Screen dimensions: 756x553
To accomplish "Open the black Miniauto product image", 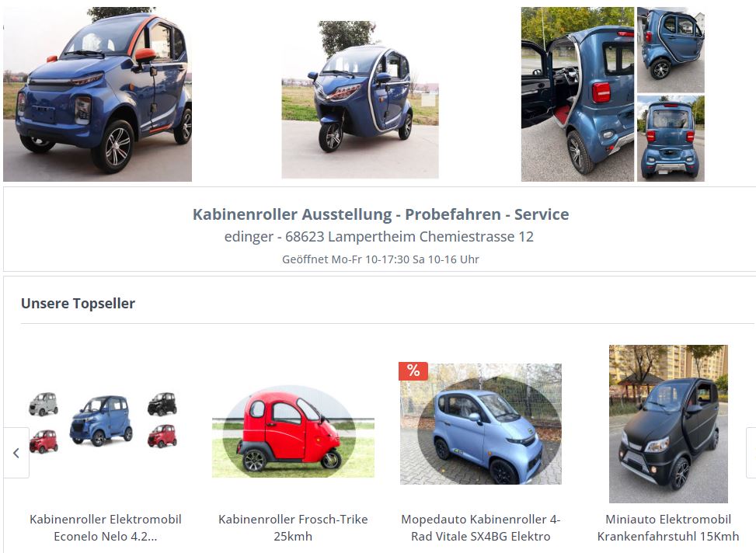I will tap(668, 424).
